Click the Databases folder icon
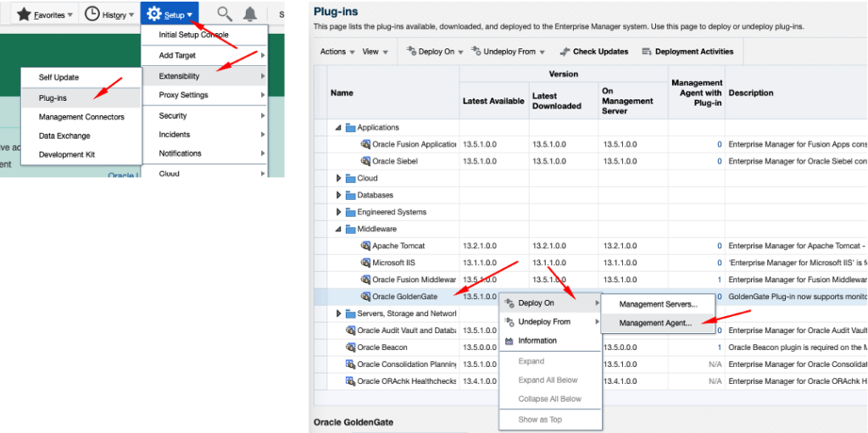 point(350,196)
